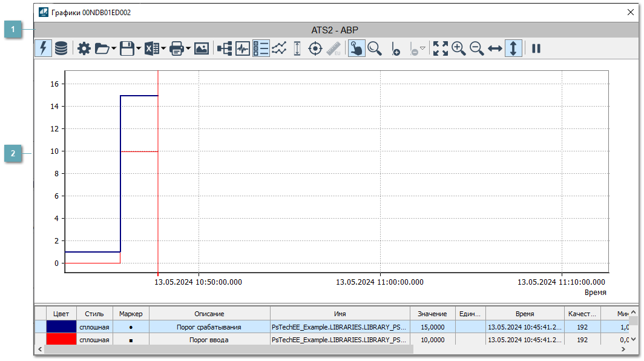Toggle the legend list view button
This screenshot has width=644, height=361.
coord(261,48)
